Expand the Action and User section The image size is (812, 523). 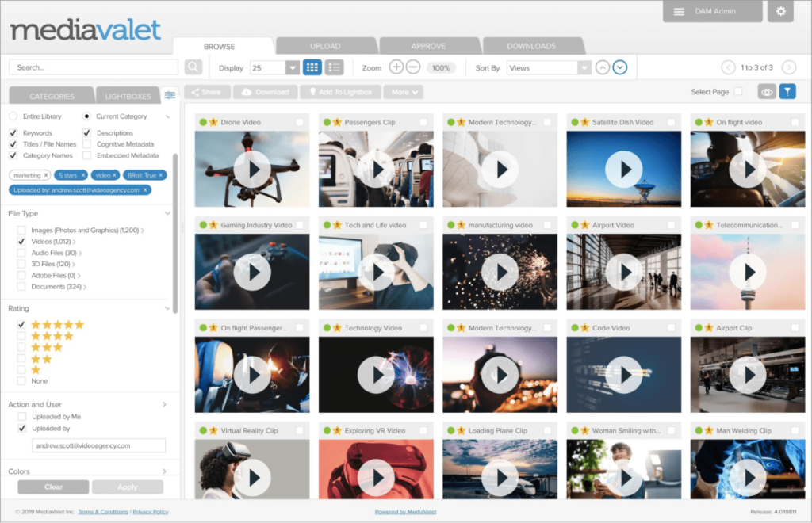tap(164, 405)
